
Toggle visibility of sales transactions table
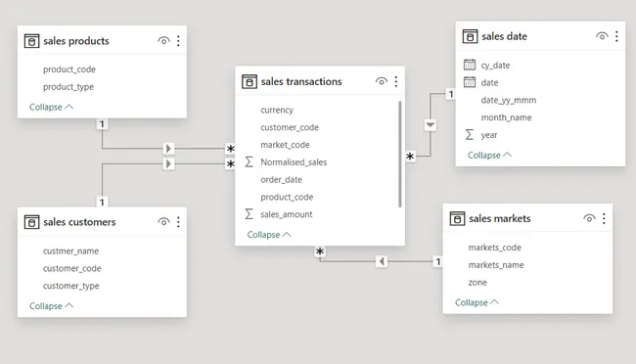(382, 81)
